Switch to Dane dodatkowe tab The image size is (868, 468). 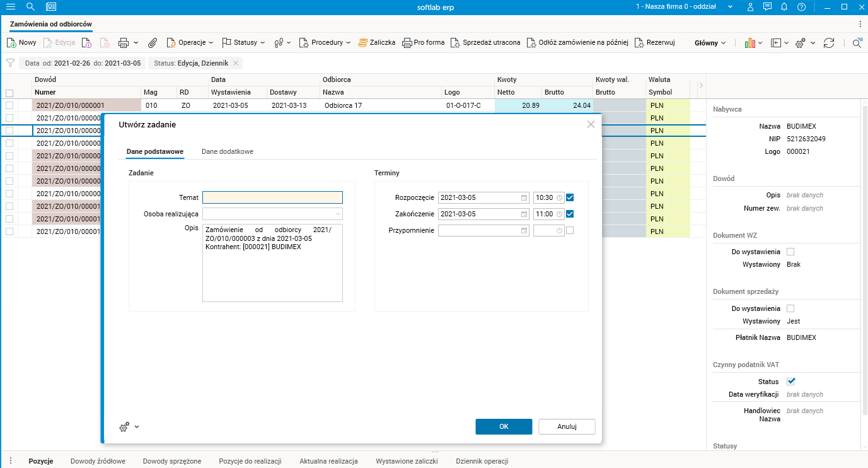[227, 151]
